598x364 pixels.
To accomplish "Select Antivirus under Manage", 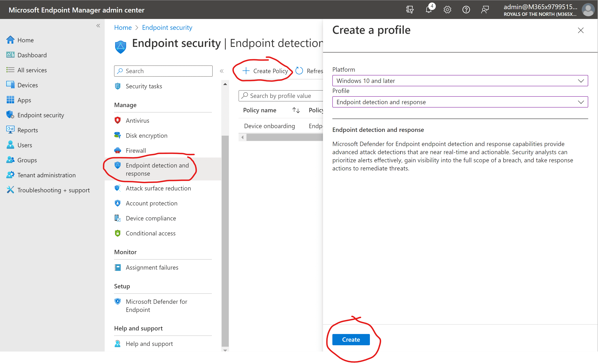I will [x=138, y=120].
